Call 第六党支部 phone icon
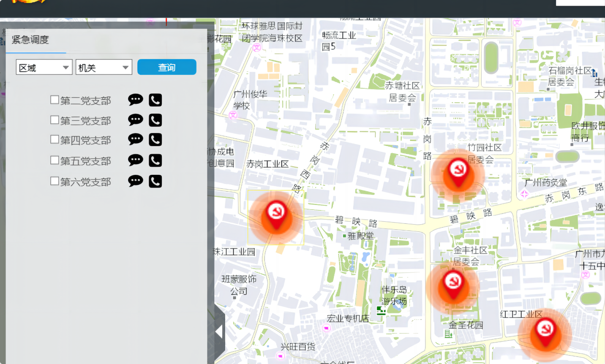Image resolution: width=605 pixels, height=364 pixels. click(x=155, y=181)
